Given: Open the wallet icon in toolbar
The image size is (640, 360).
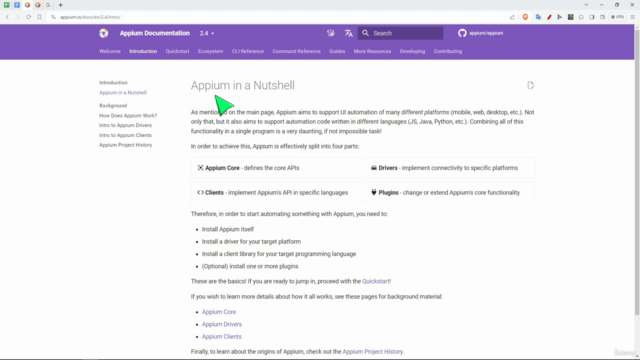Looking at the screenshot, I should 602,17.
